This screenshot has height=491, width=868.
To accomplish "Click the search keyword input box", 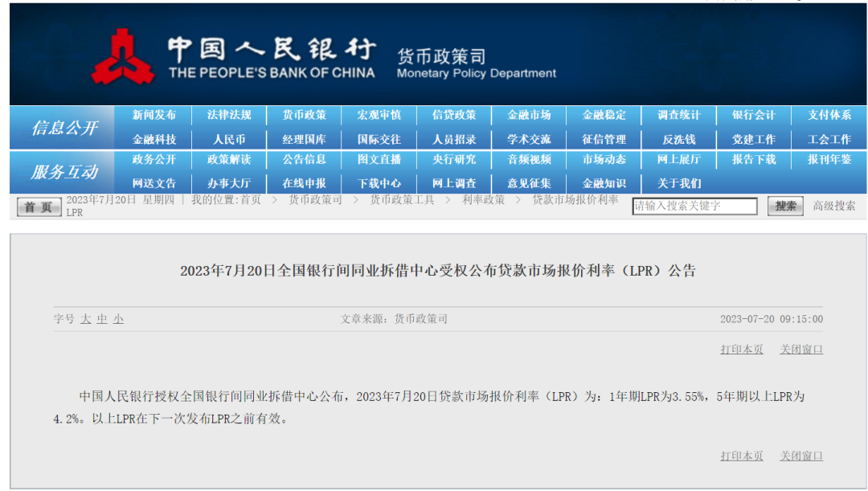I will tap(696, 206).
